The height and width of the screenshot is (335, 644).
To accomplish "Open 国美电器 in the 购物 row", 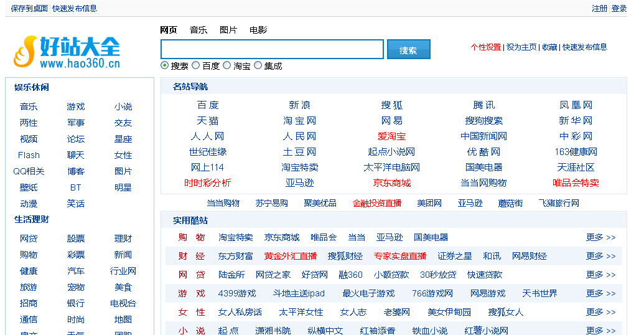I will tap(431, 238).
